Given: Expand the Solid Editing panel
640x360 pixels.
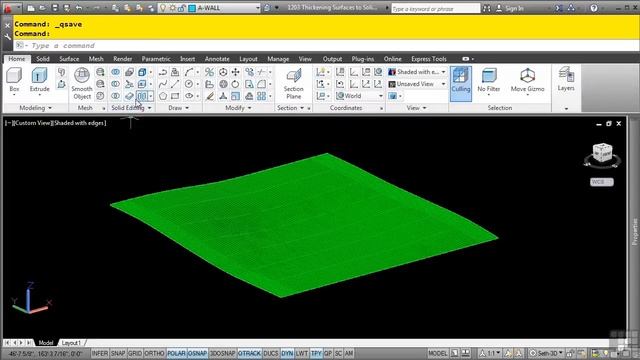Looking at the screenshot, I should pos(131,108).
